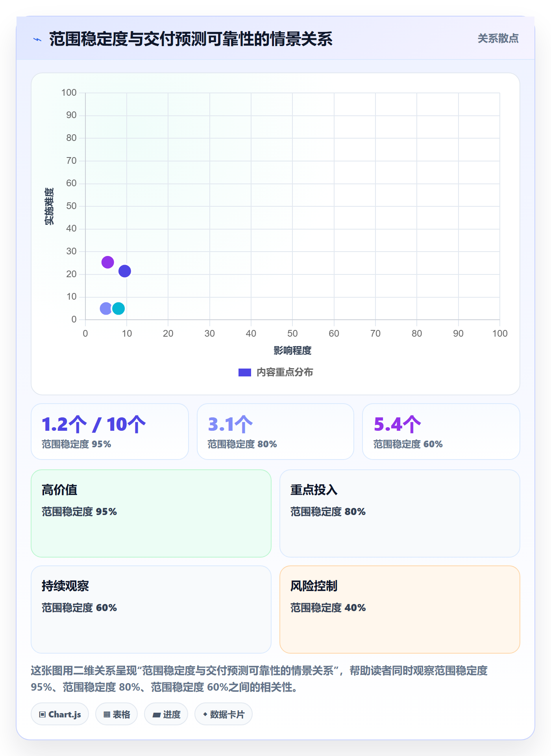Viewport: 551px width, 756px height.
Task: Toggle the 内容重点分布 legend color swatch
Action: click(x=244, y=372)
